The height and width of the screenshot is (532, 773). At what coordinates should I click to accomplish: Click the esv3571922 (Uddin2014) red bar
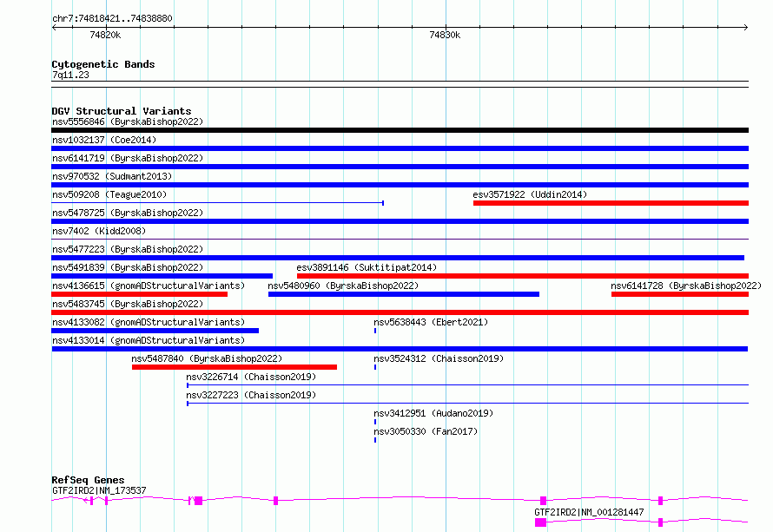point(611,203)
